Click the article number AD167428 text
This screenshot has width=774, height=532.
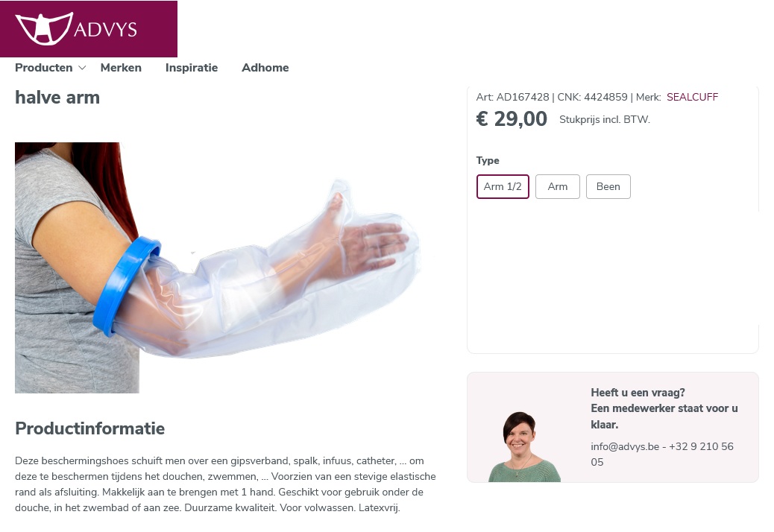click(x=522, y=97)
